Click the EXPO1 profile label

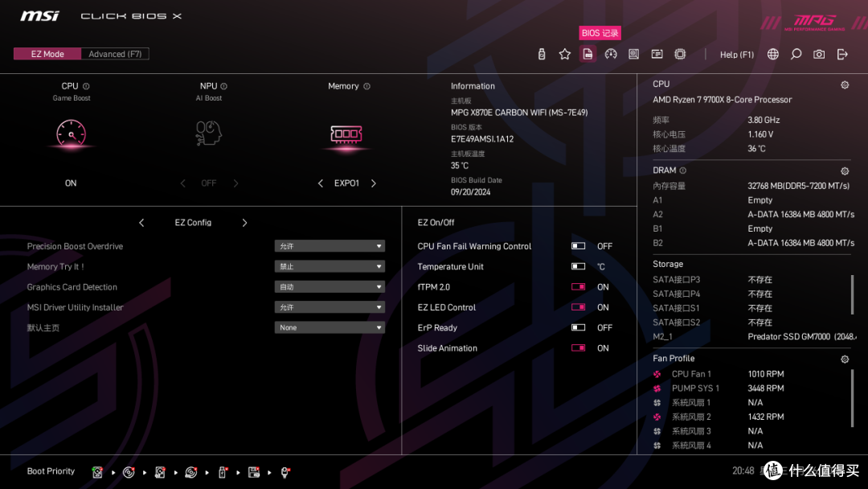pos(346,183)
